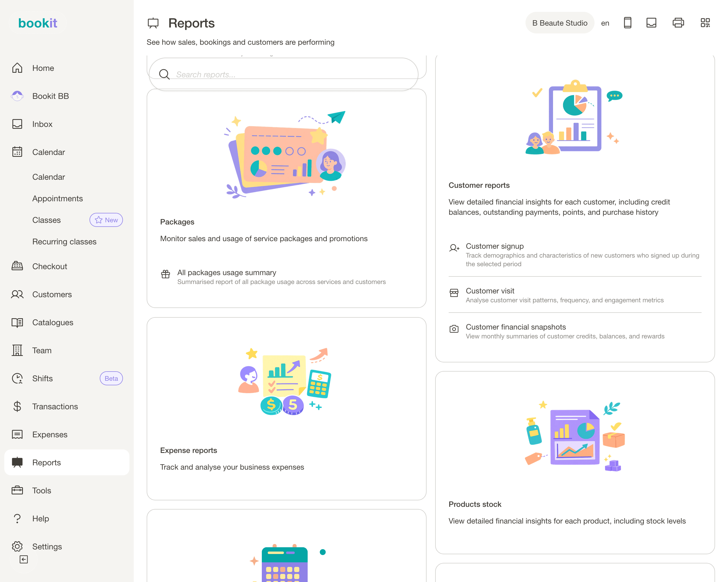Open the QR code icon in header
Image resolution: width=728 pixels, height=582 pixels.
pyautogui.click(x=705, y=23)
